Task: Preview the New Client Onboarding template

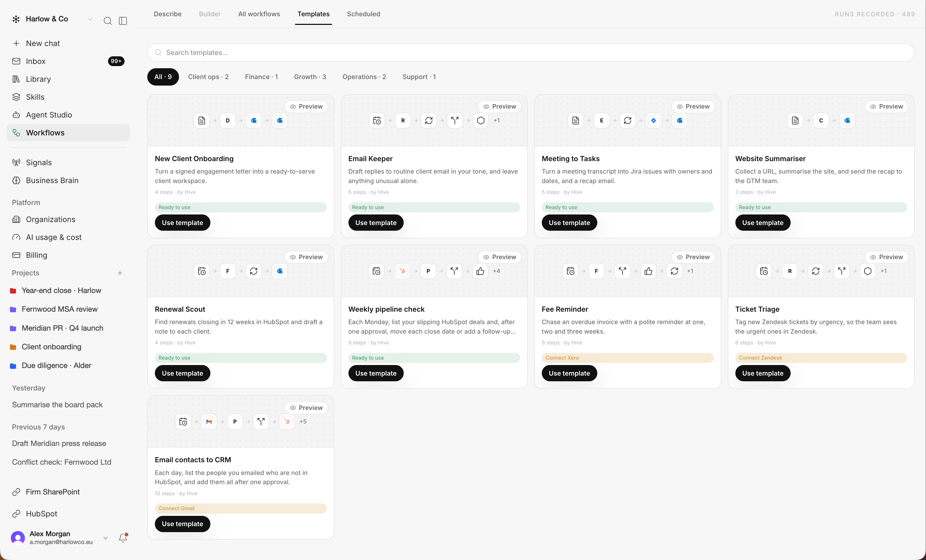Action: point(306,106)
